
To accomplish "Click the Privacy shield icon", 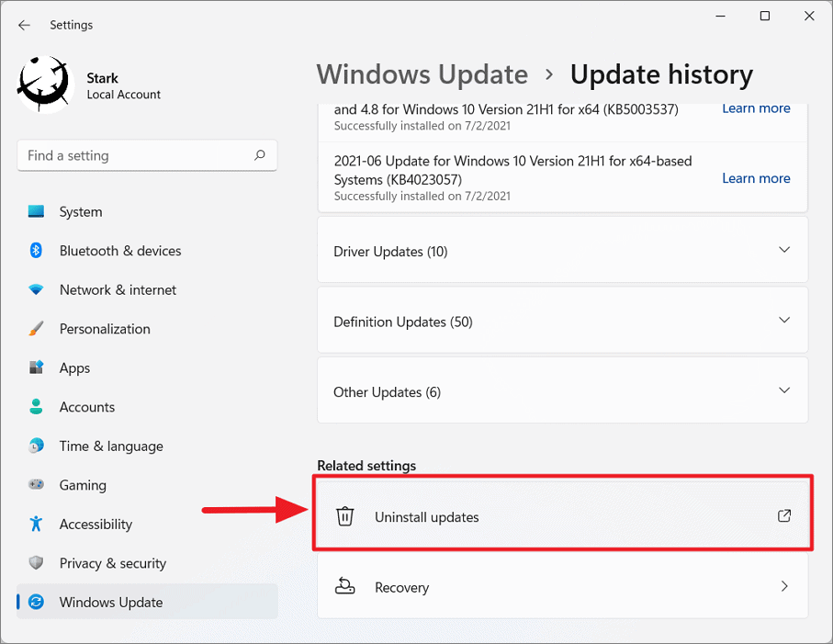I will tap(36, 562).
